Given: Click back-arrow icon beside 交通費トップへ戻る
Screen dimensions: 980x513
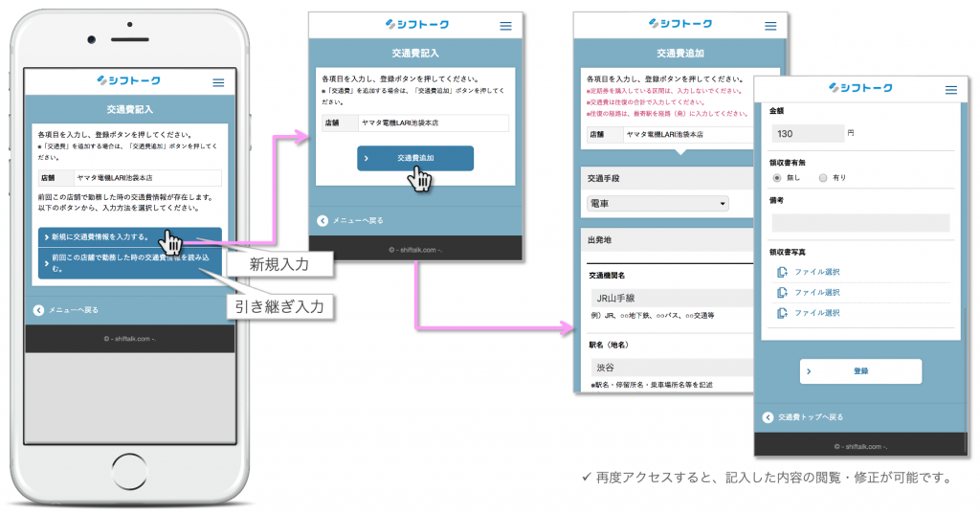Looking at the screenshot, I should pos(768,417).
